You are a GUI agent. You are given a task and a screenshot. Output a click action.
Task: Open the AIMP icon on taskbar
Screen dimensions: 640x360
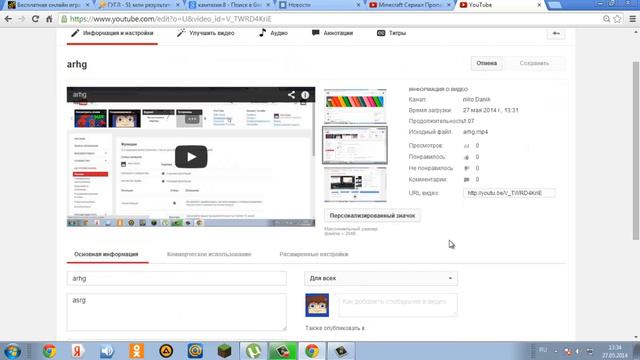[x=166, y=351]
